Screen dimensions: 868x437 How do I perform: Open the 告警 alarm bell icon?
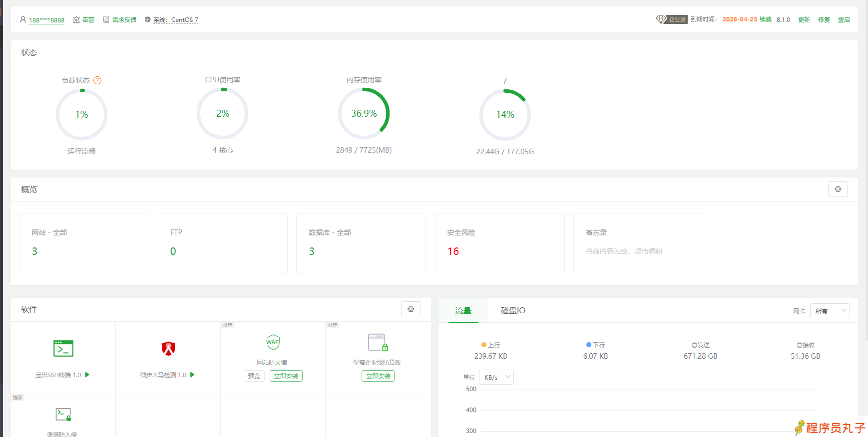[76, 20]
